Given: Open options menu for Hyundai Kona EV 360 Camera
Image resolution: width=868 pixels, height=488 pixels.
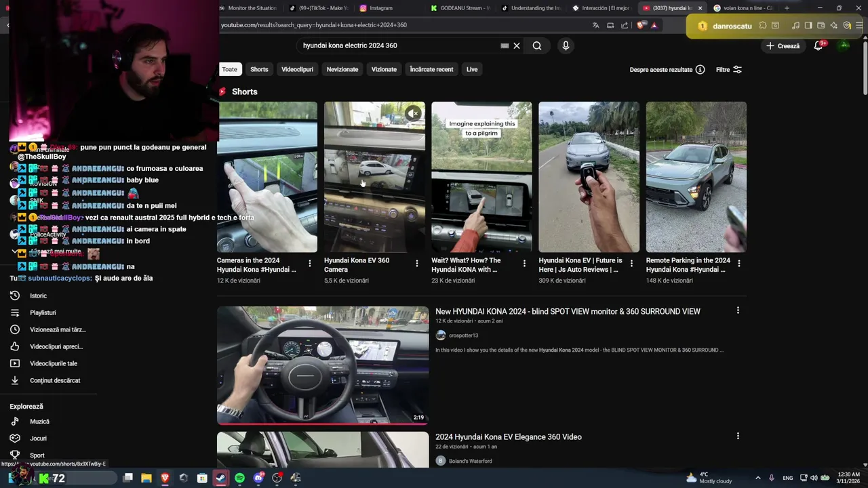Looking at the screenshot, I should [x=417, y=264].
